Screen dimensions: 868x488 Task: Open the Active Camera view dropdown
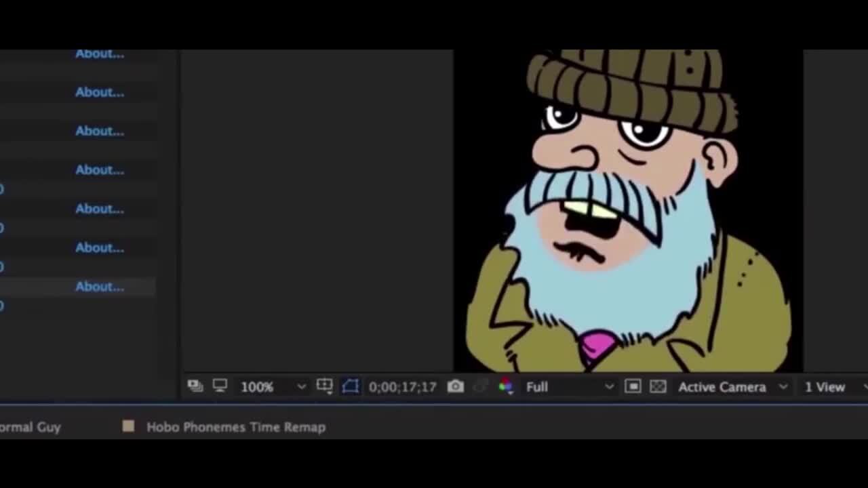coord(732,387)
